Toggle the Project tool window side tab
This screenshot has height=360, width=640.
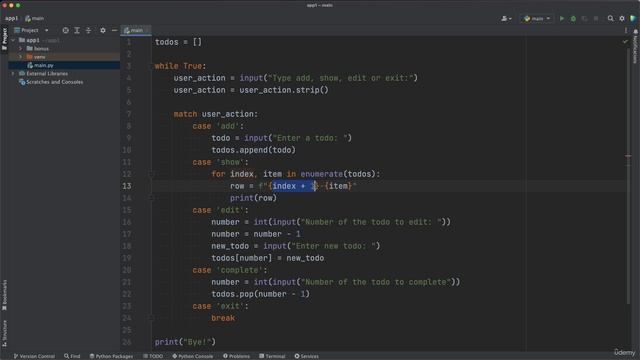[x=4, y=39]
